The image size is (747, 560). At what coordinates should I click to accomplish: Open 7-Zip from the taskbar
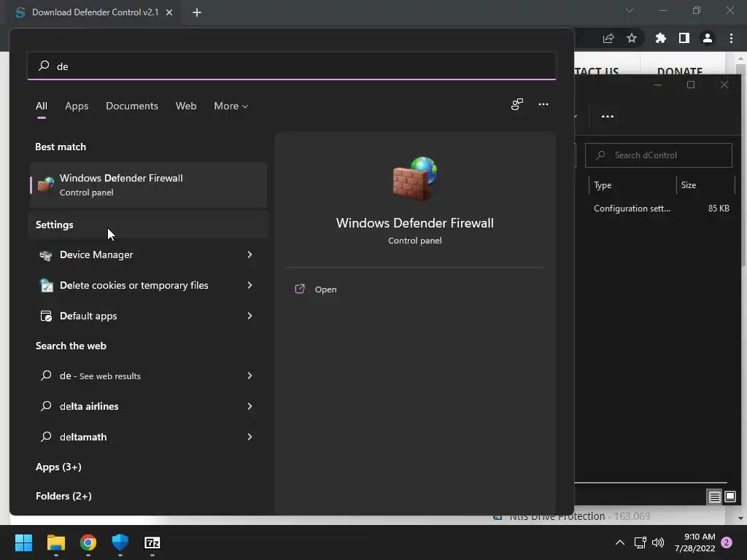(152, 542)
